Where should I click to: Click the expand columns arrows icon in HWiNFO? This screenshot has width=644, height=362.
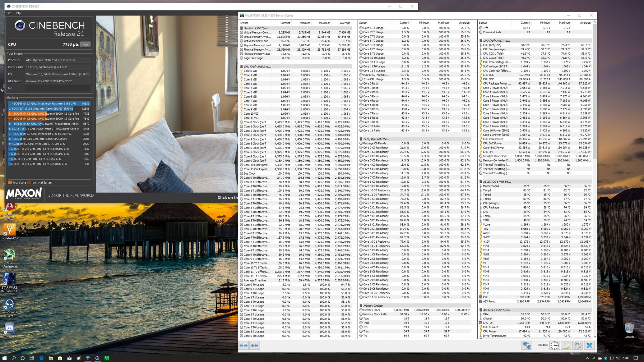tap(244, 345)
